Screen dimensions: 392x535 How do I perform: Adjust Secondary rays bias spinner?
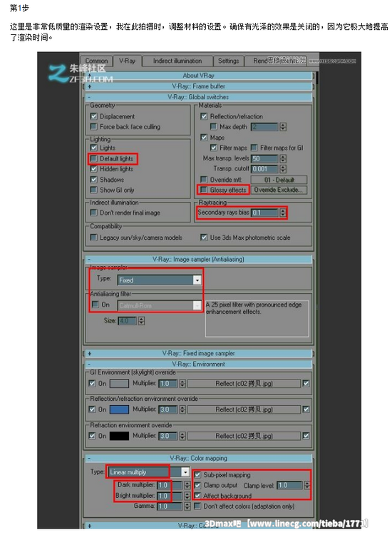tap(283, 213)
